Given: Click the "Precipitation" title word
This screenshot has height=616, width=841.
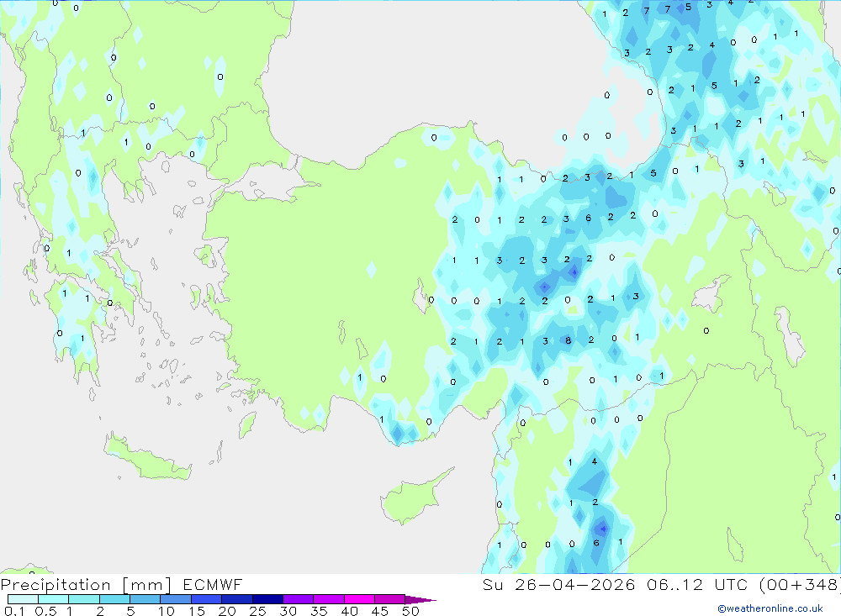Looking at the screenshot, I should 56,585.
